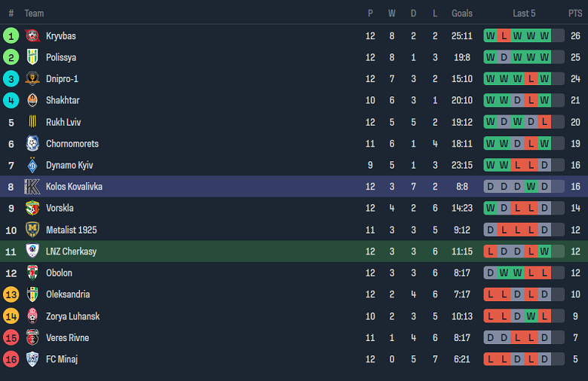This screenshot has width=588, height=381.
Task: Click Kolos Kovalivka's green W form badge
Action: [530, 187]
